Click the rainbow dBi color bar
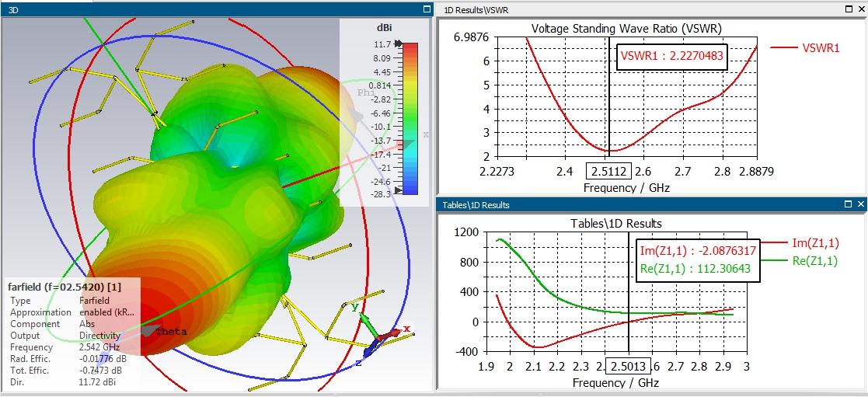The image size is (868, 397). [x=410, y=119]
